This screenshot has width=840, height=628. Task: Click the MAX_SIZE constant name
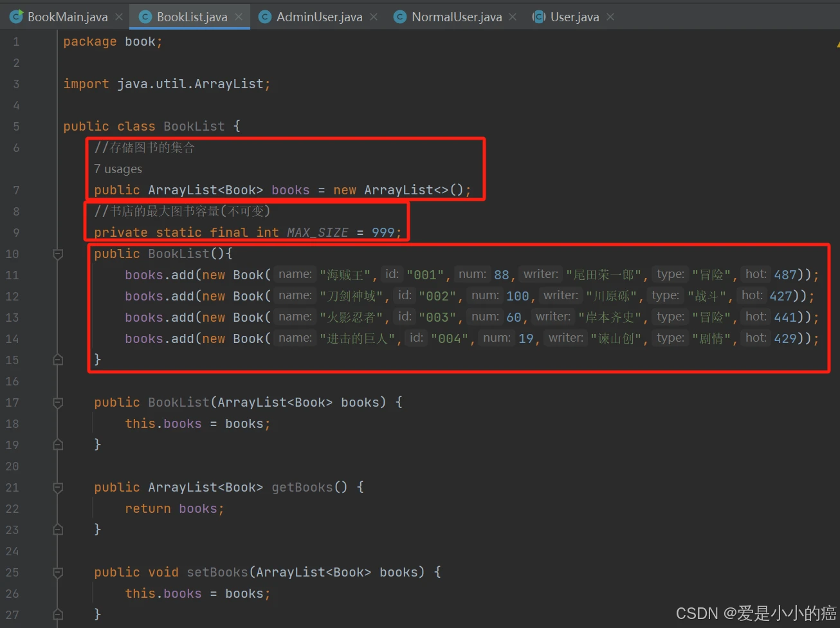[x=318, y=233]
